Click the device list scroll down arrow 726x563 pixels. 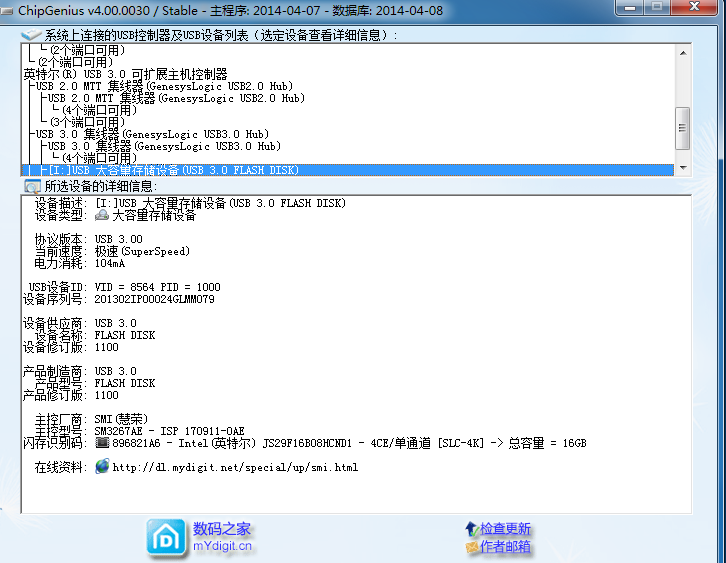pos(683,168)
